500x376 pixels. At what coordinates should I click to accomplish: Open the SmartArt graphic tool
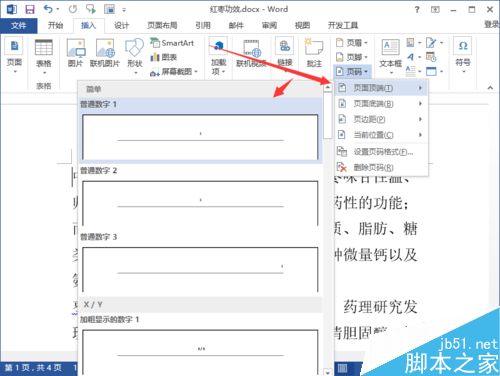coord(172,43)
